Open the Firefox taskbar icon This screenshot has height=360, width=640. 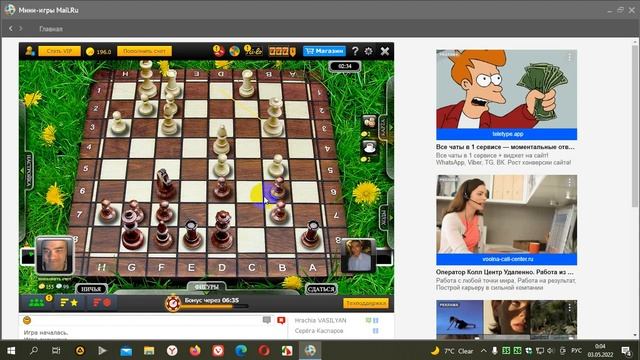point(195,351)
